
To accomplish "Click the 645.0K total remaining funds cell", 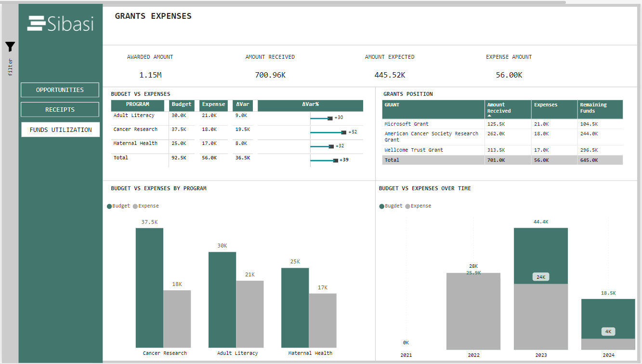I will click(600, 160).
